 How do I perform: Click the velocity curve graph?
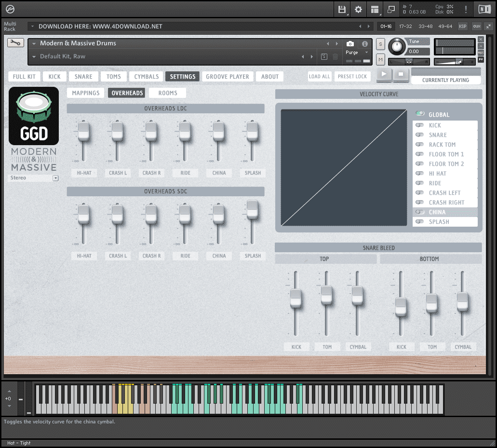tap(344, 168)
